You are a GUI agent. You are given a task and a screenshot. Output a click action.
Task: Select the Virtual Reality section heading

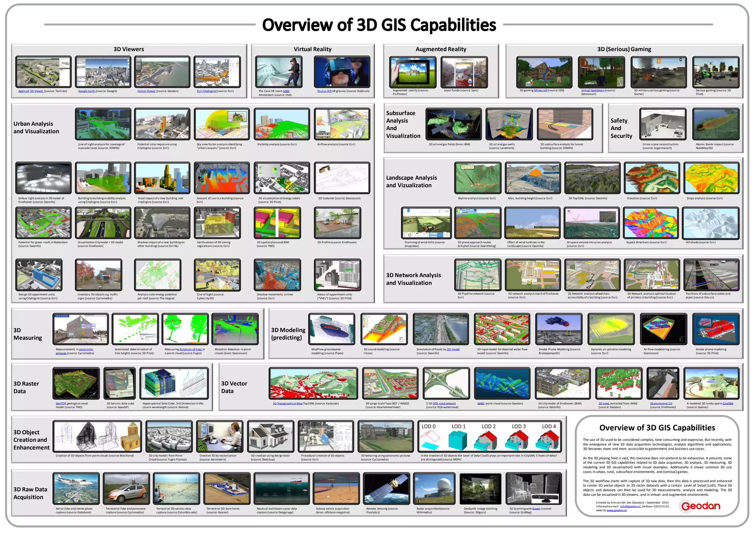tap(313, 49)
